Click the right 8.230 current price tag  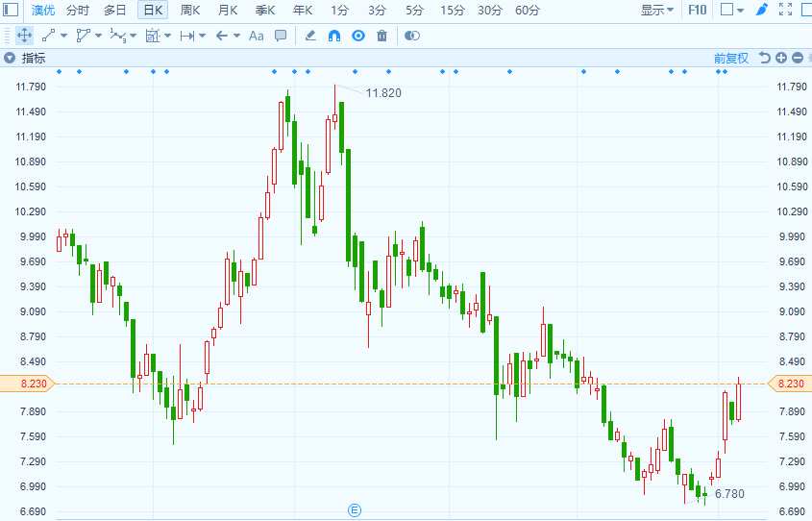(x=790, y=384)
